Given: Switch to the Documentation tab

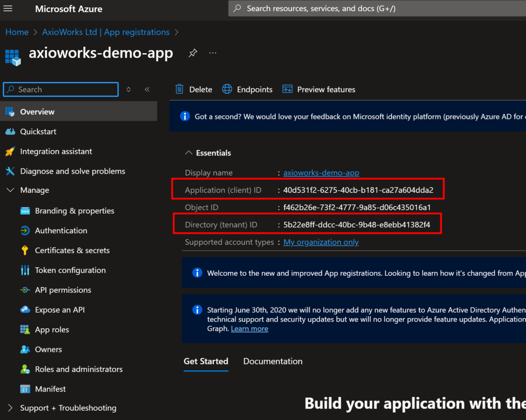Looking at the screenshot, I should click(x=273, y=361).
